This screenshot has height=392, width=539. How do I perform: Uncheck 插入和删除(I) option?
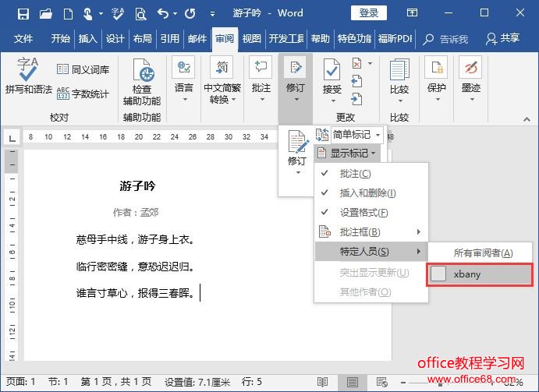point(371,192)
